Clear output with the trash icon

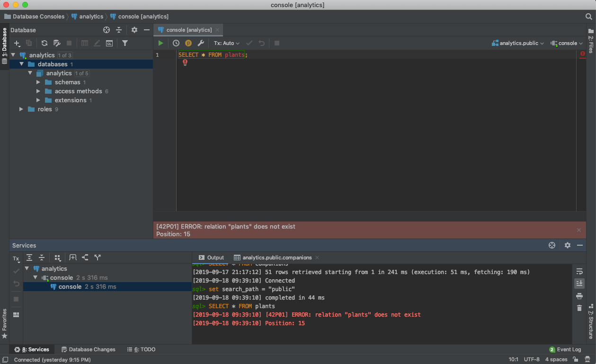click(x=579, y=308)
